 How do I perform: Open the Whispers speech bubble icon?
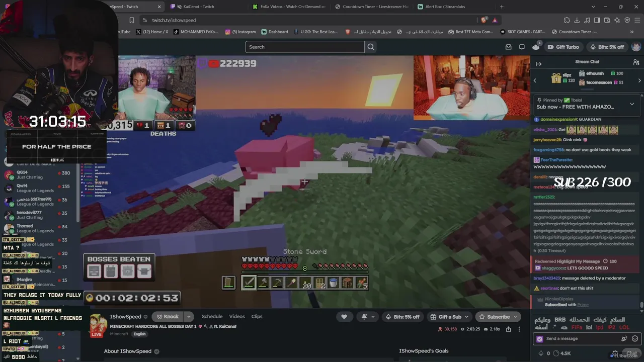pyautogui.click(x=522, y=47)
